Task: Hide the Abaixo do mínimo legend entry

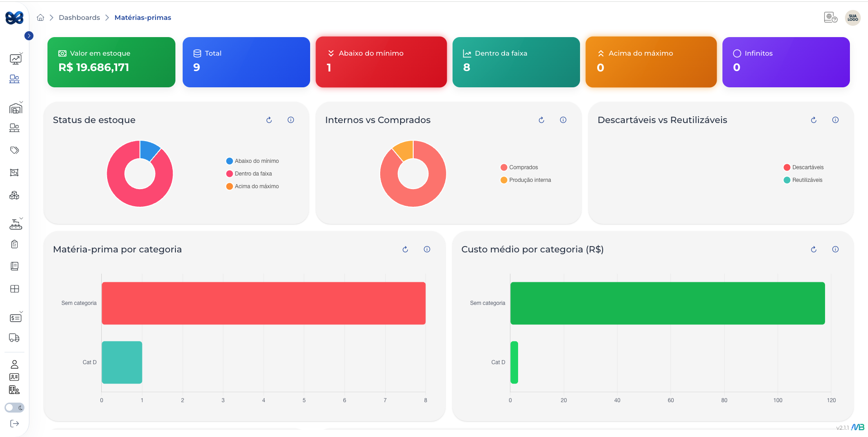Action: point(252,161)
